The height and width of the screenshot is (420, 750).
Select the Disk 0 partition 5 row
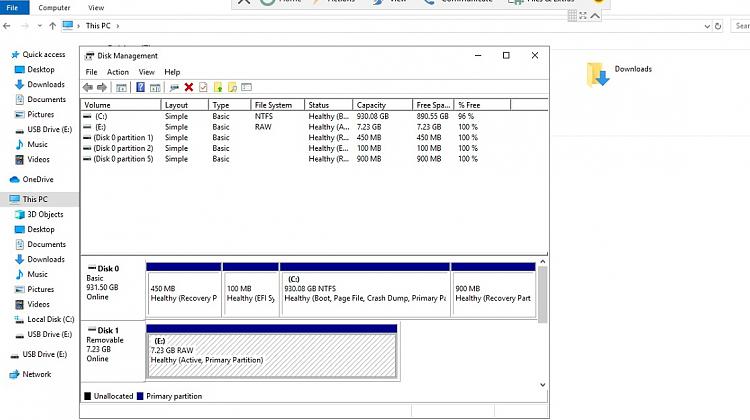point(314,159)
